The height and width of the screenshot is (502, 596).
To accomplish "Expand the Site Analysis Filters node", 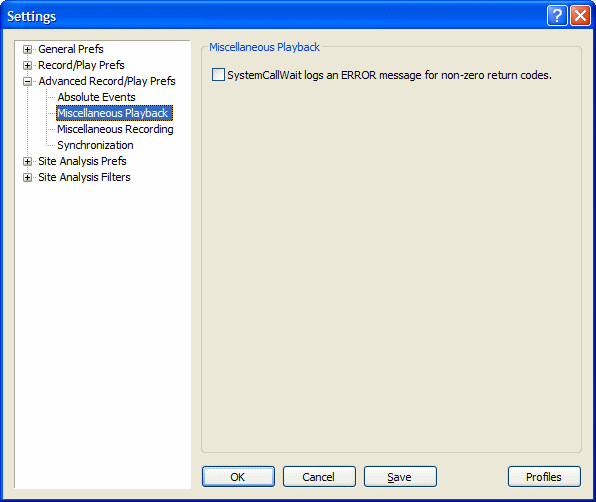I will [x=27, y=177].
